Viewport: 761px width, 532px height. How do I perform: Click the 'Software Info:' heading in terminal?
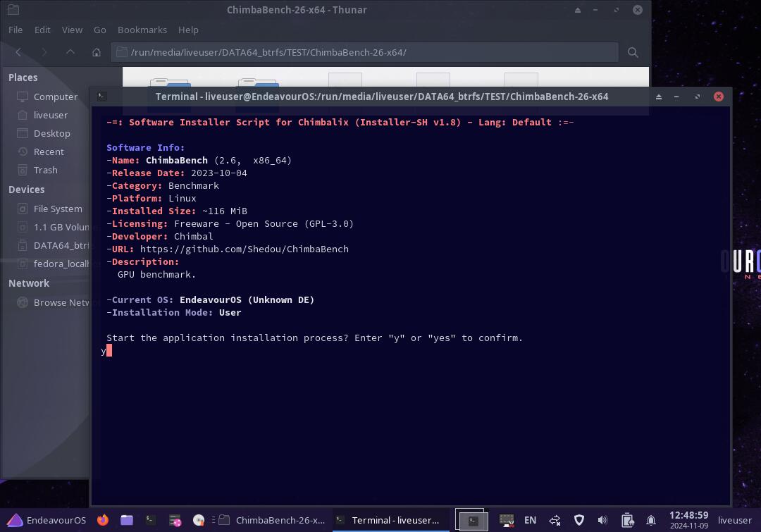point(146,147)
